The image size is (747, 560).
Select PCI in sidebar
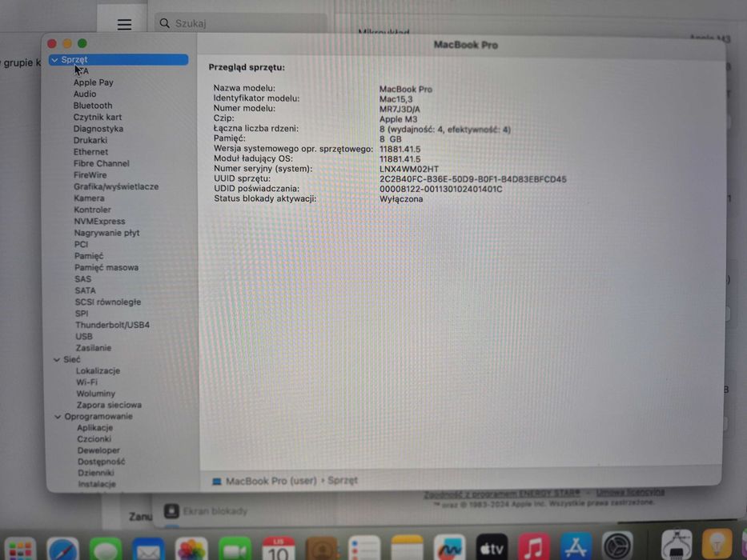(x=82, y=244)
